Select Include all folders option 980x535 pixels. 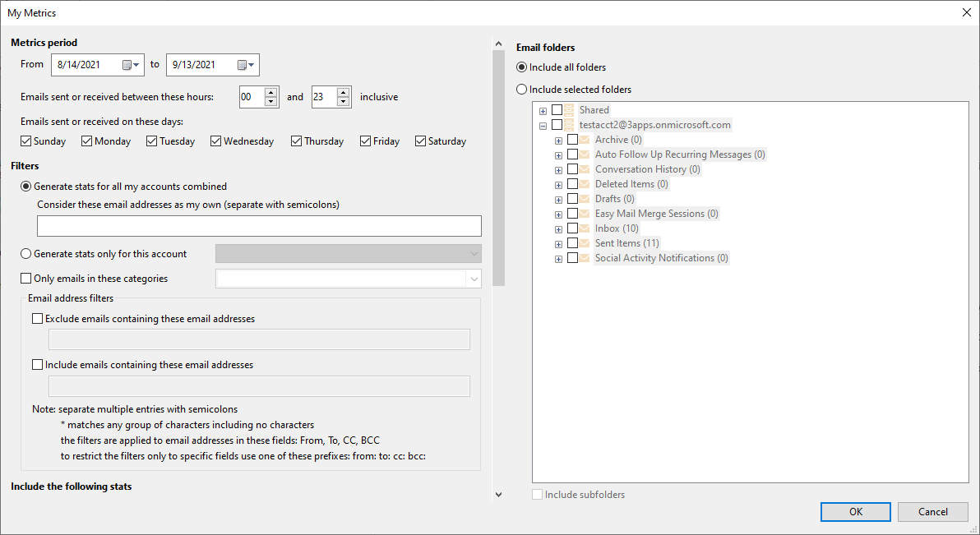pos(522,67)
